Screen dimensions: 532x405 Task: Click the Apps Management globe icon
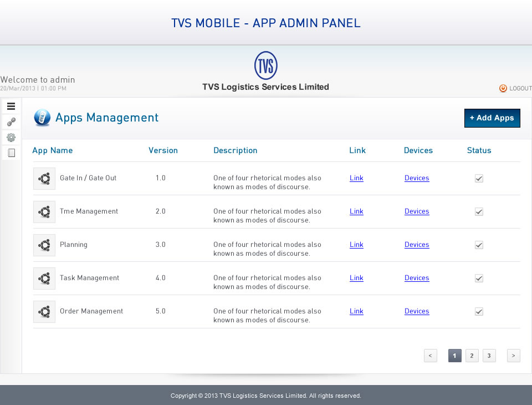point(43,118)
